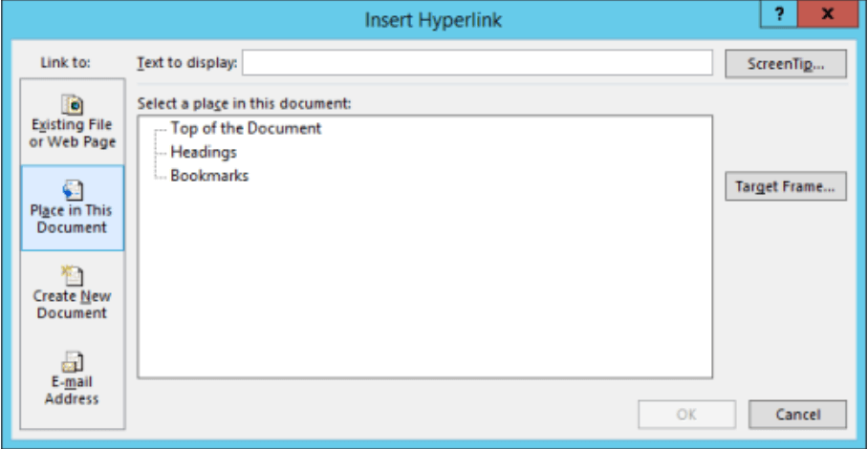868x449 pixels.
Task: Choose the 'E-mail Address' text label
Action: [x=73, y=390]
